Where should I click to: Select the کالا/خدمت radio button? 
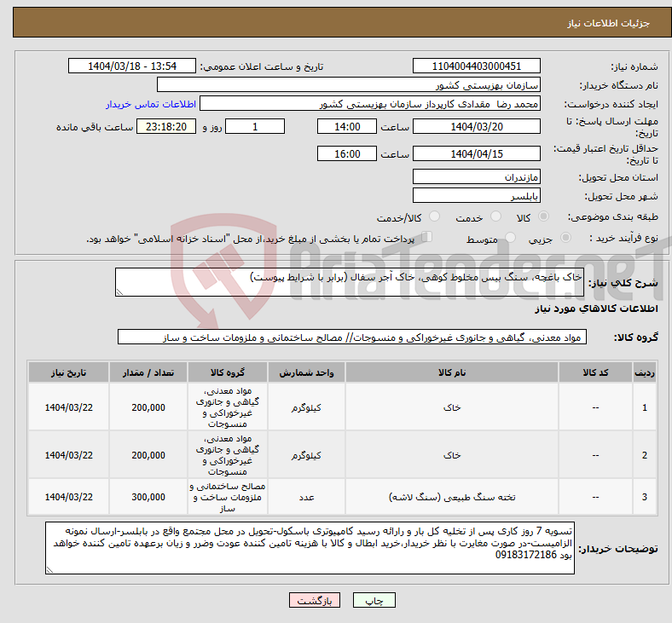[435, 216]
